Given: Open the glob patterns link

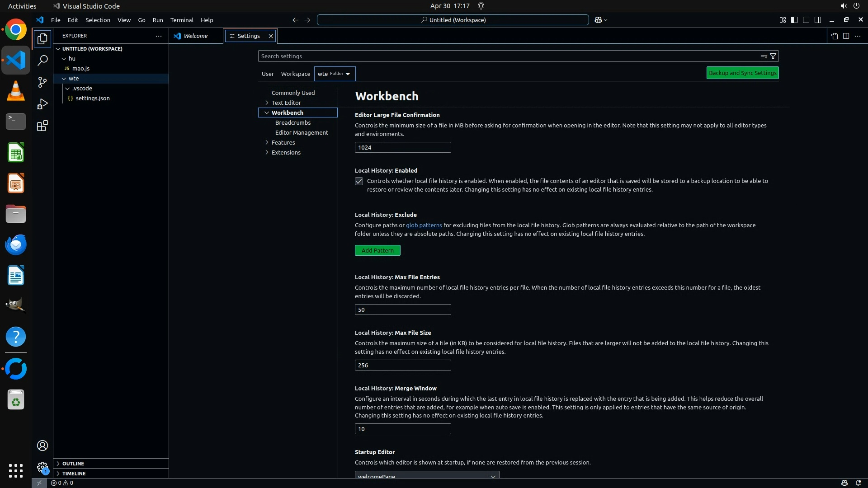Looking at the screenshot, I should (x=424, y=225).
